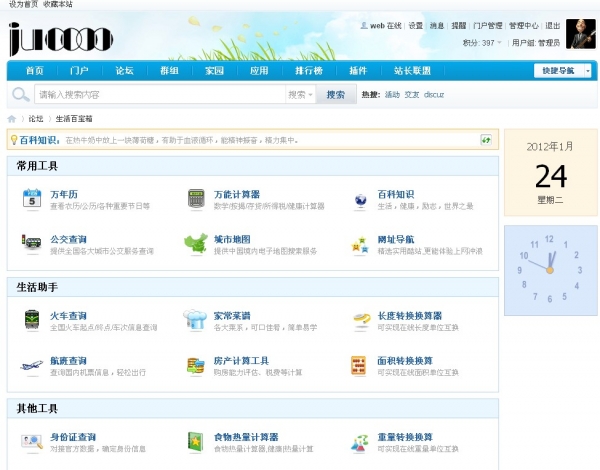
Task: Click the 快捷导航 button
Action: pyautogui.click(x=558, y=71)
